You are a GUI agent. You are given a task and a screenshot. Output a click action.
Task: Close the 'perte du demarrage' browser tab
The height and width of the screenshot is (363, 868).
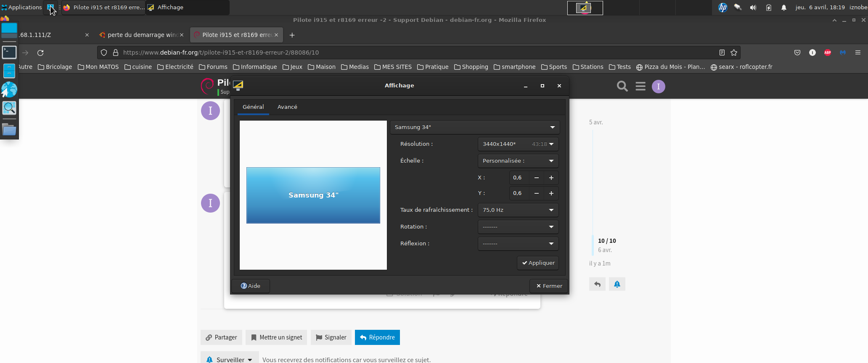(182, 35)
